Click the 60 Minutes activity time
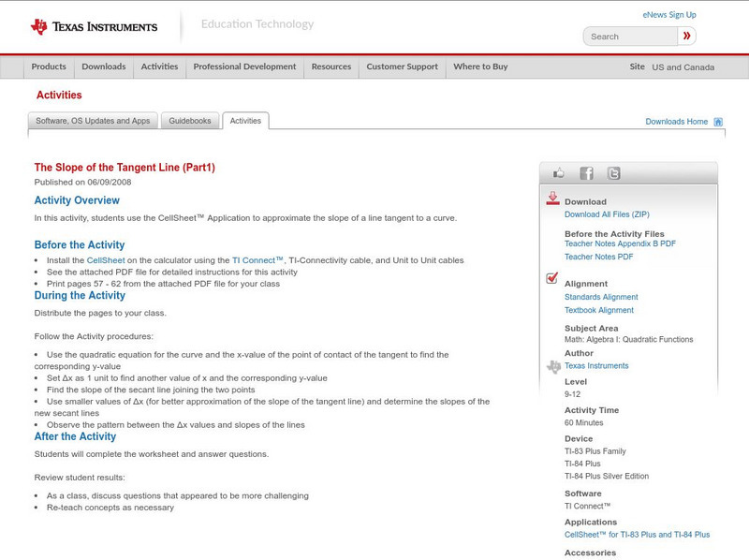Viewport: 749px width, 560px height. (583, 423)
